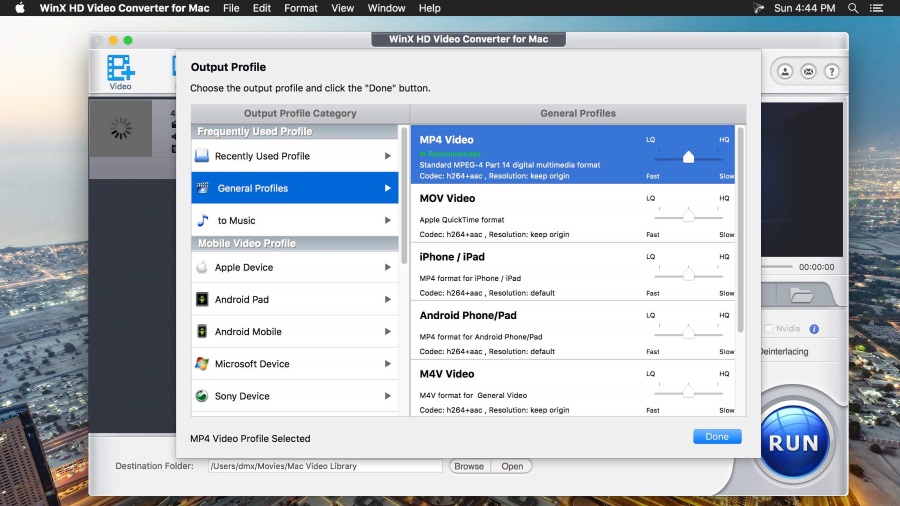Viewport: 900px width, 506px height.
Task: Expand Android Mobile arrow
Action: [388, 332]
